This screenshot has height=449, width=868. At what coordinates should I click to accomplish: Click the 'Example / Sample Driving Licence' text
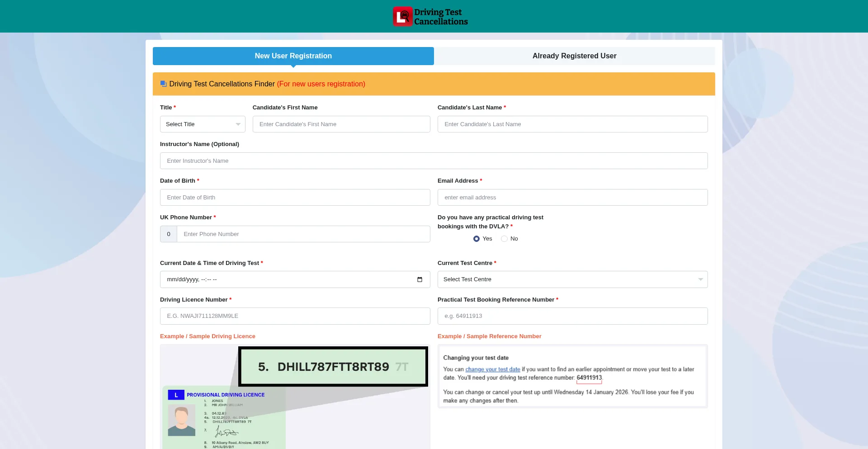[x=208, y=336]
